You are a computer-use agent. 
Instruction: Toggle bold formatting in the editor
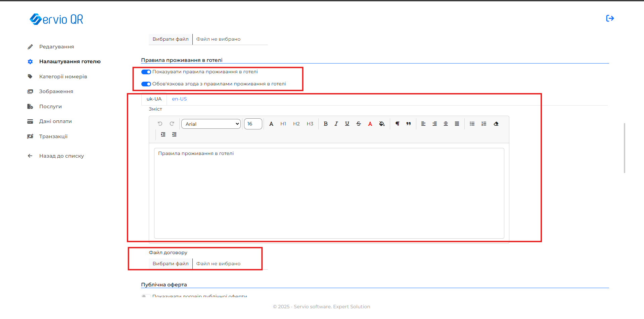pyautogui.click(x=325, y=124)
